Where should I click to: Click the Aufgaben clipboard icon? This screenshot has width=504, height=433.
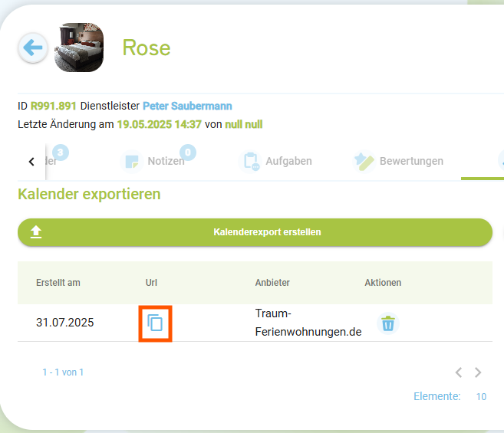[251, 161]
